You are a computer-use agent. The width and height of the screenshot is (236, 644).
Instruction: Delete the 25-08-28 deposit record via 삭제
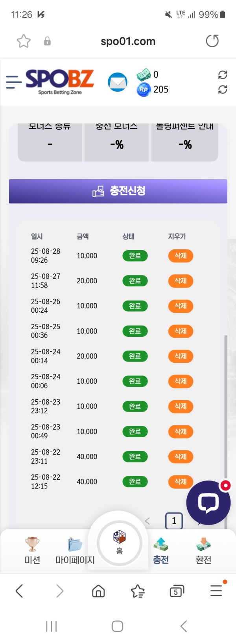coord(181,256)
